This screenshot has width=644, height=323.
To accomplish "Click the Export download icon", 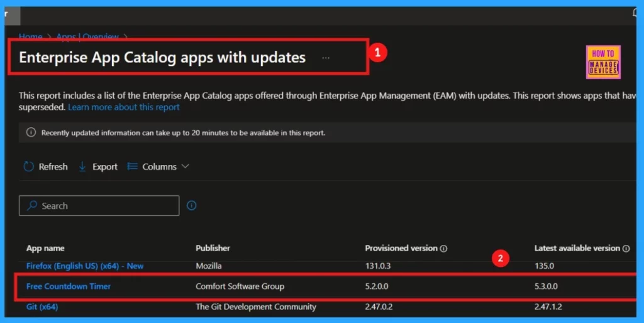I will (x=82, y=166).
